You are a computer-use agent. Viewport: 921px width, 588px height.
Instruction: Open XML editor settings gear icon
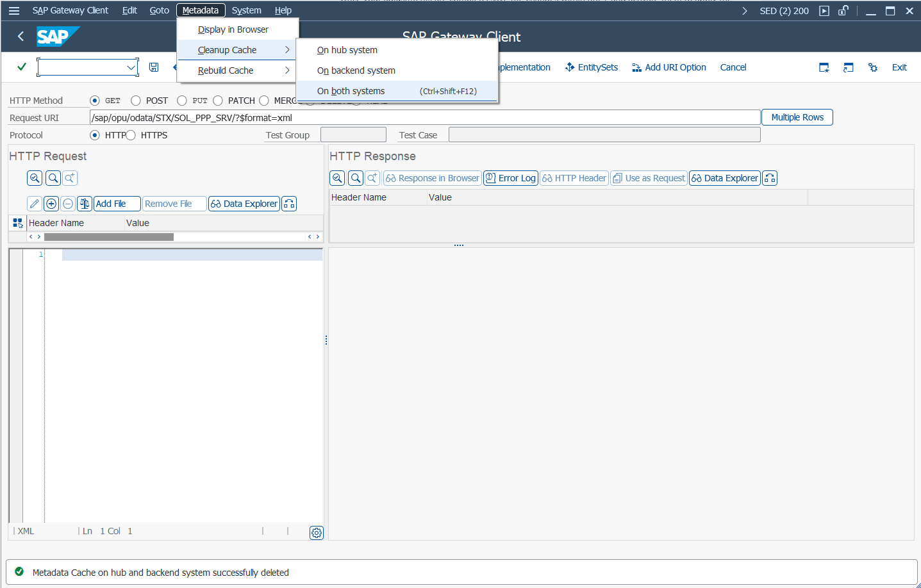tap(317, 532)
